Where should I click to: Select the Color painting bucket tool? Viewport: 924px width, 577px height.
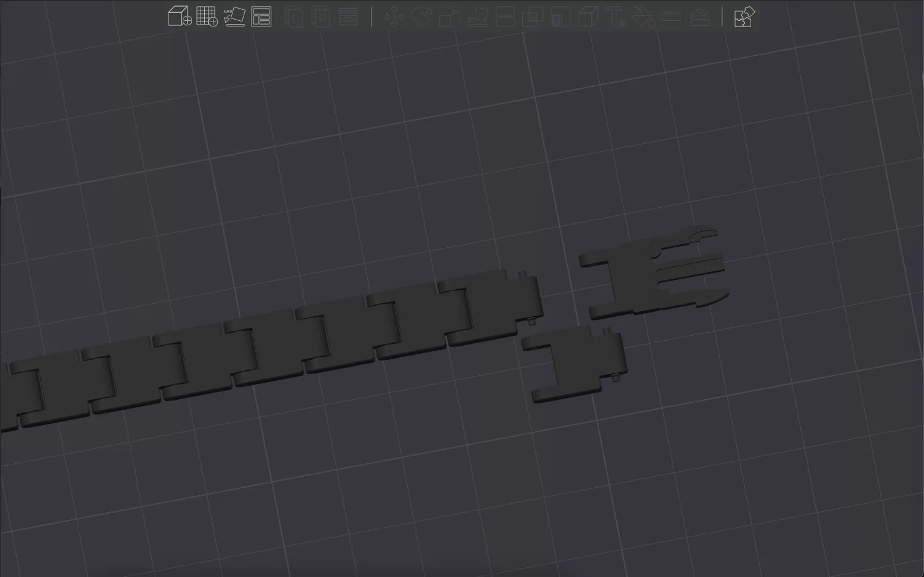click(643, 17)
